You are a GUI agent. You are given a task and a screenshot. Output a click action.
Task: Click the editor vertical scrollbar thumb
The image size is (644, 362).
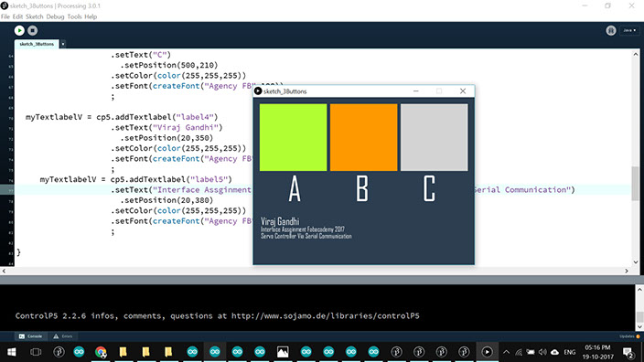[x=636, y=184]
